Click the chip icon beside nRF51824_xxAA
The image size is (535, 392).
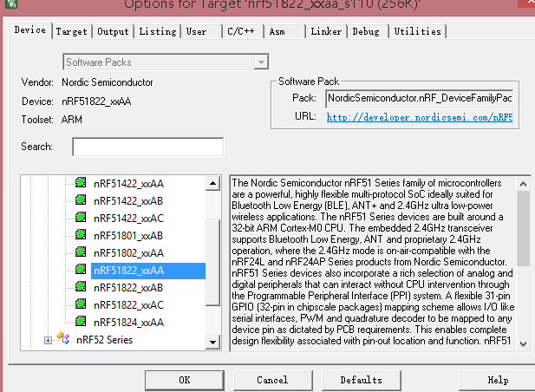tap(81, 321)
